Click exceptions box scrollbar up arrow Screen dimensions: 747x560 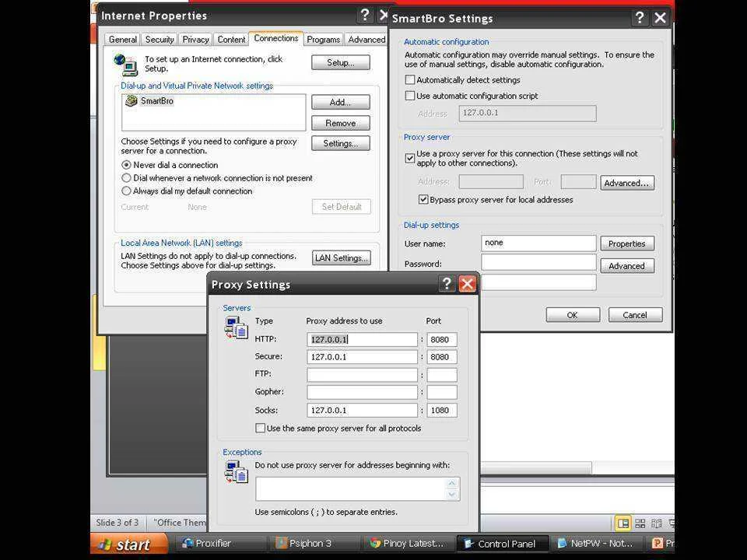(451, 483)
